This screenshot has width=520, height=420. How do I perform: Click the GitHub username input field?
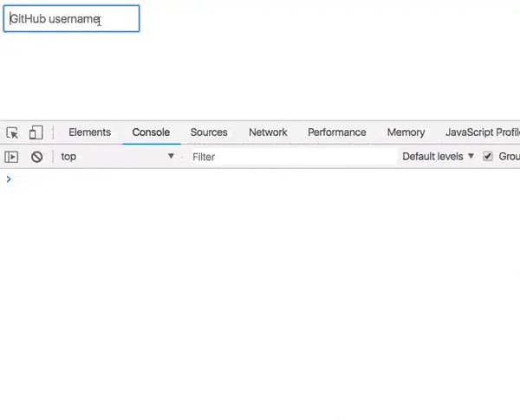71,18
